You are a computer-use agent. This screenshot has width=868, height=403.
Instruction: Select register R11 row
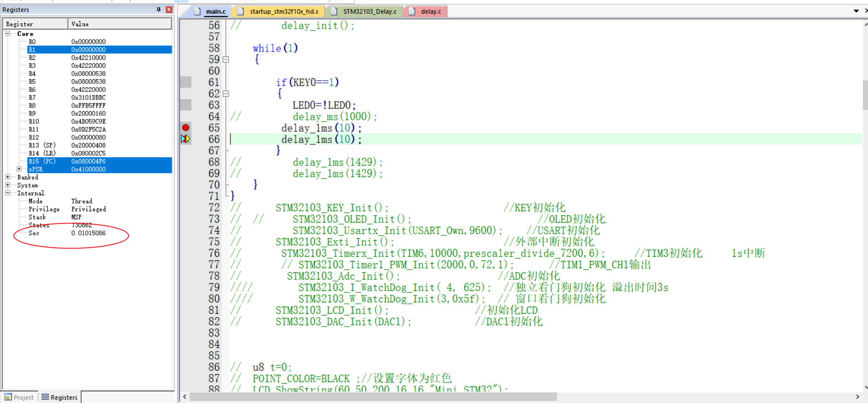(99, 129)
